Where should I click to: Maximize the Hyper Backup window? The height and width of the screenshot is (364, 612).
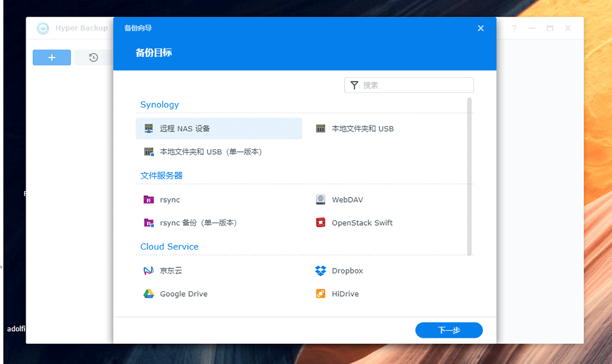pyautogui.click(x=550, y=28)
